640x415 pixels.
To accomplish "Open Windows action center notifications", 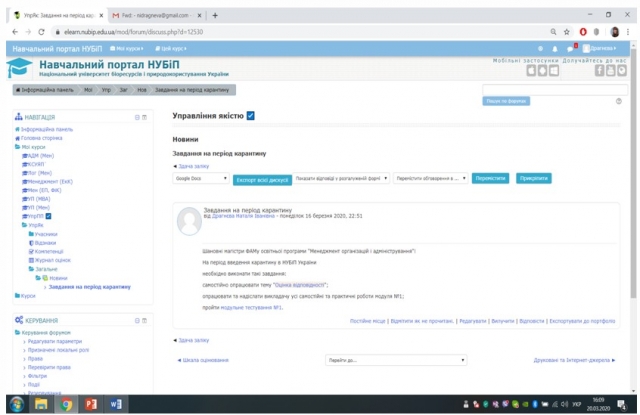I will tap(622, 405).
